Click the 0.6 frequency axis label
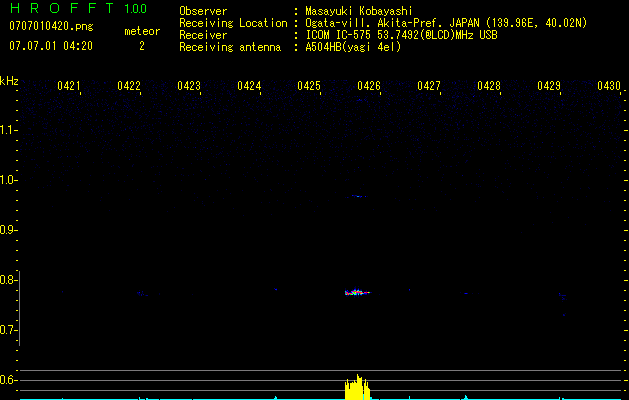This screenshot has height=400, width=629. (8, 380)
